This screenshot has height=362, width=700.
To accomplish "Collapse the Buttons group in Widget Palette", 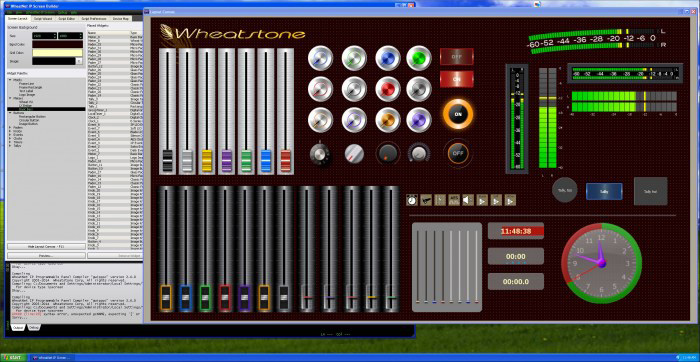I will click(10, 113).
